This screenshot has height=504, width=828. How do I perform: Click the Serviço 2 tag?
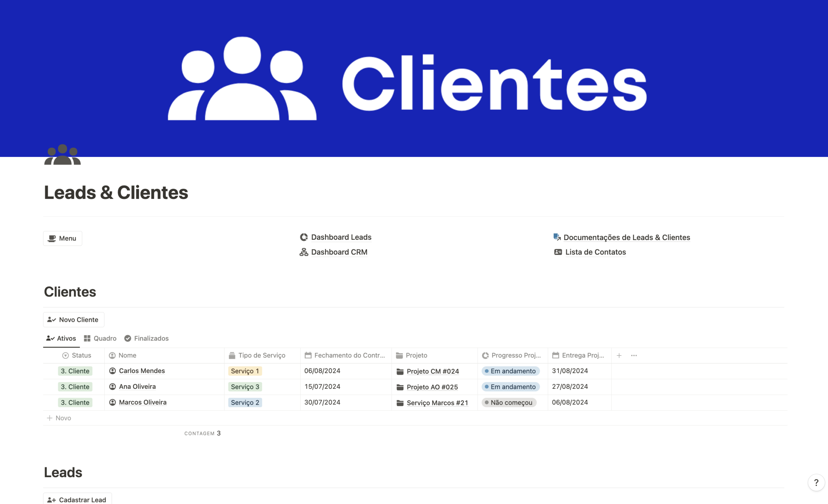pos(245,402)
